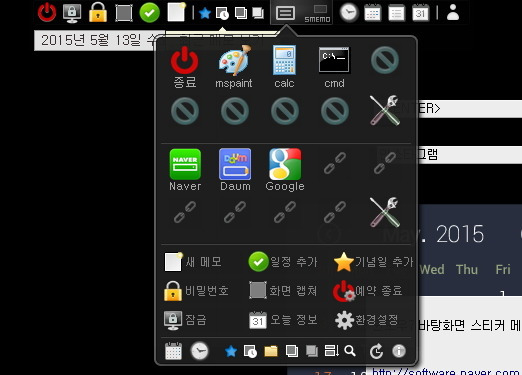The width and height of the screenshot is (522, 375).
Task: Click the date label 2015년 5월 13일
Action: (99, 40)
